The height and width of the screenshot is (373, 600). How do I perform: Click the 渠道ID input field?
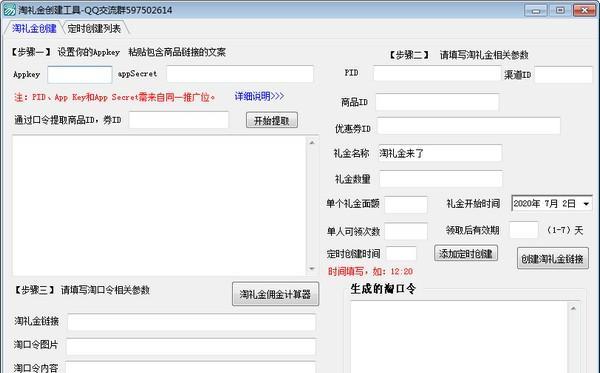pos(563,74)
